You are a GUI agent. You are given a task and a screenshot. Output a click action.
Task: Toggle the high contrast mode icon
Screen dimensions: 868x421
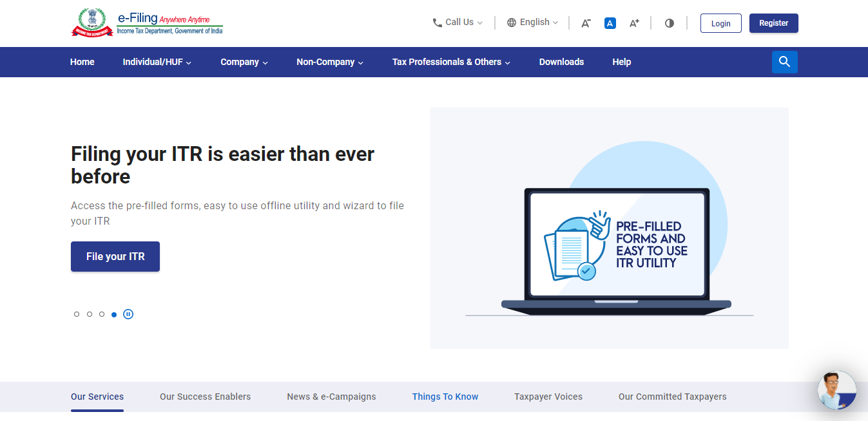coord(670,23)
